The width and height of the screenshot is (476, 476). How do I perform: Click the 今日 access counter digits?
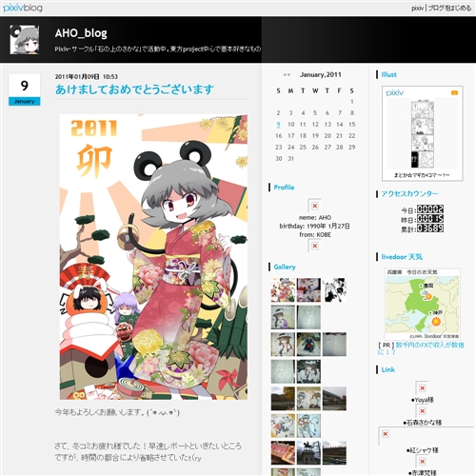point(430,209)
